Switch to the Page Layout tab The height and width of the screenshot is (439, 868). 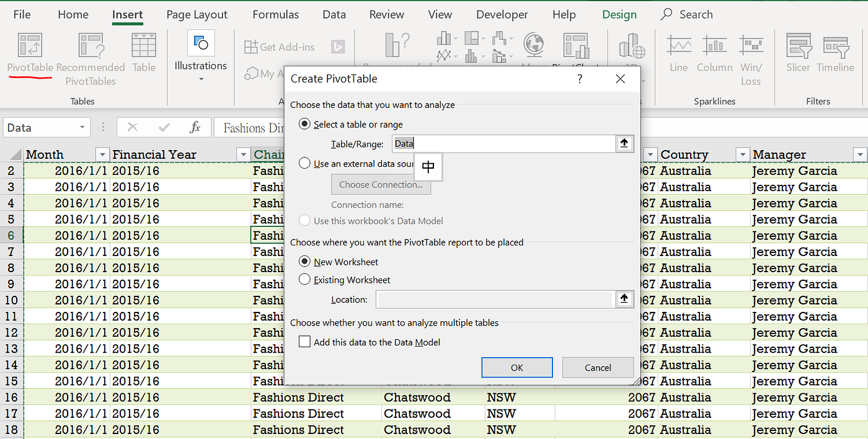pyautogui.click(x=197, y=15)
